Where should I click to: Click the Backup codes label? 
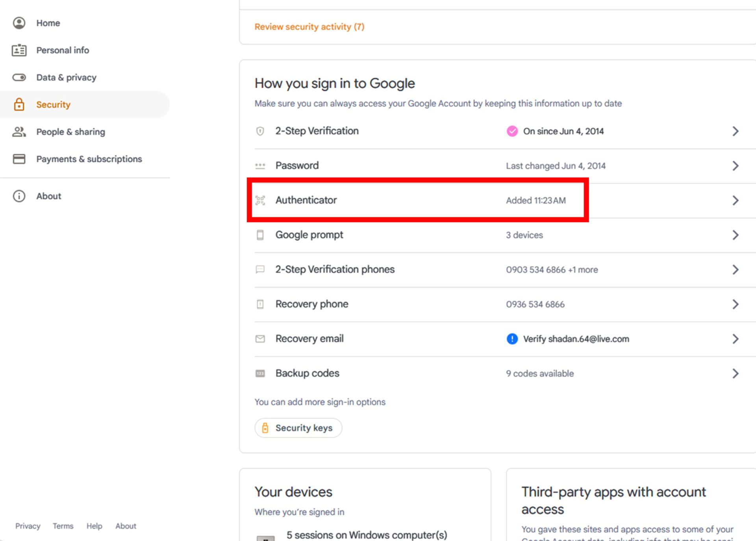click(x=307, y=373)
